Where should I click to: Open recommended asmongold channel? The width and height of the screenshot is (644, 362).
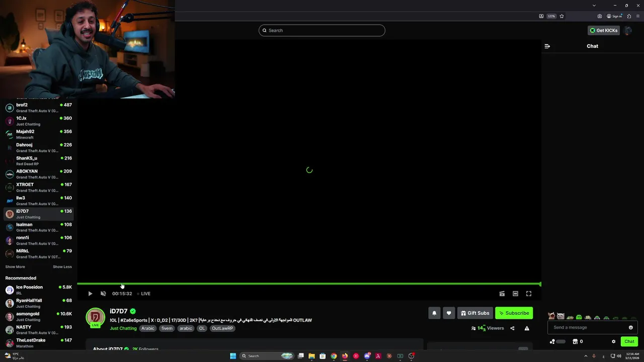tap(38, 317)
